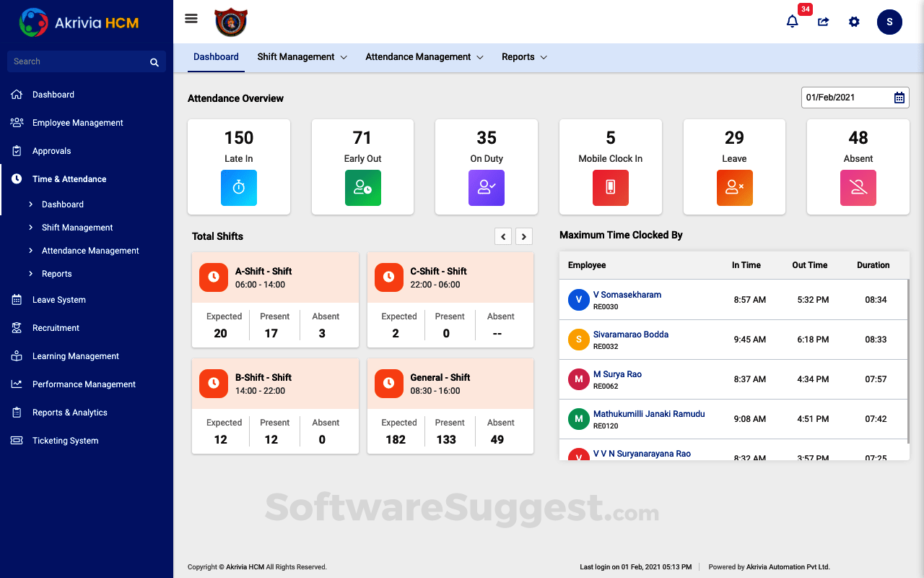The width and height of the screenshot is (924, 578).
Task: Click the share arrow icon in header
Action: tap(823, 22)
